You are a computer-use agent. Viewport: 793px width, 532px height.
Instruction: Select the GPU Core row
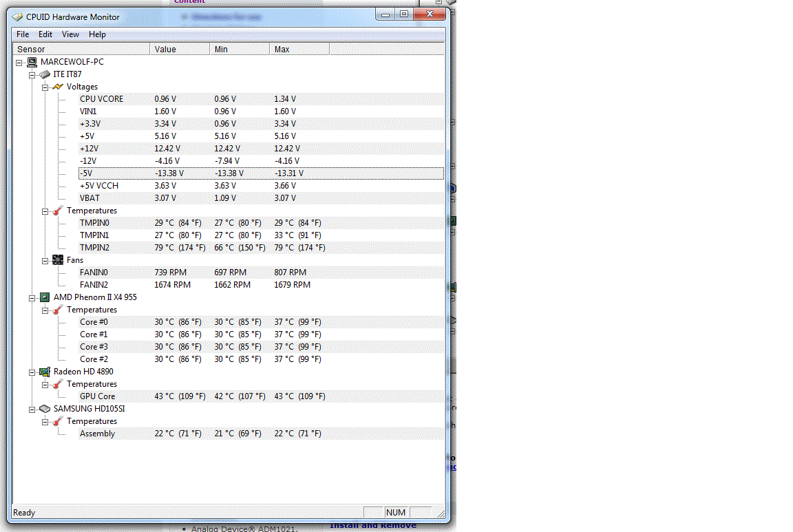pos(262,396)
